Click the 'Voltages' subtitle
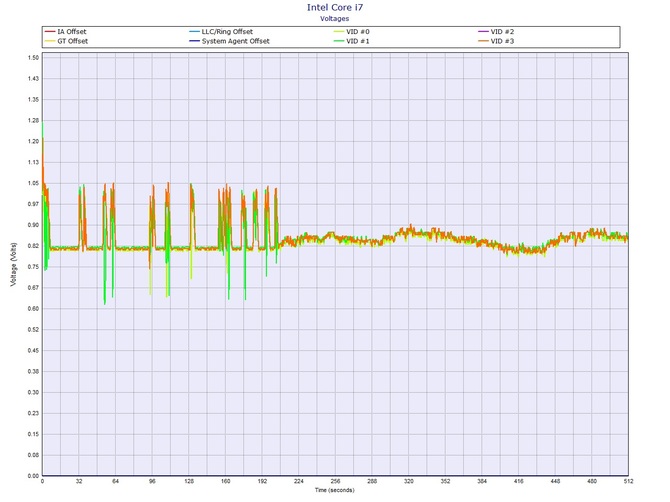This screenshot has height=502, width=670. point(335,18)
